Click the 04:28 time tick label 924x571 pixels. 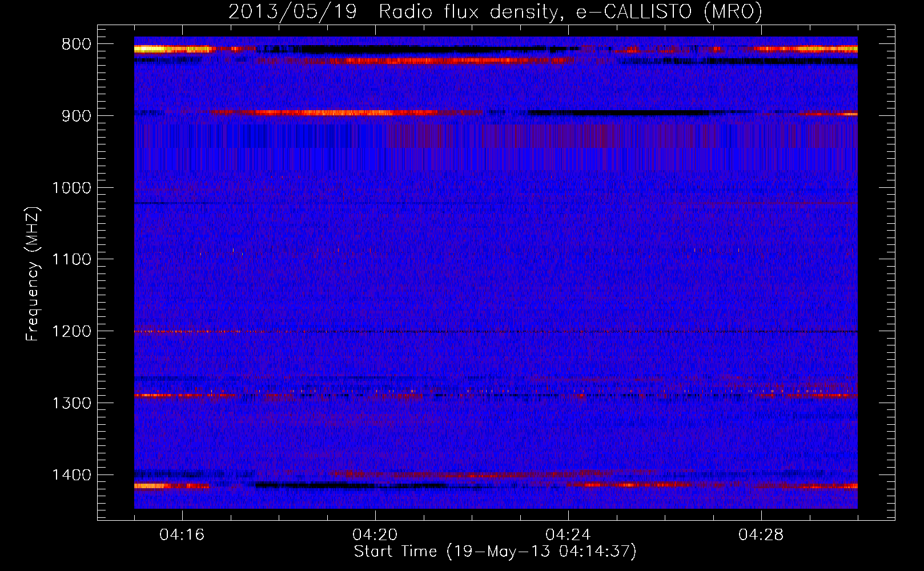pos(761,535)
